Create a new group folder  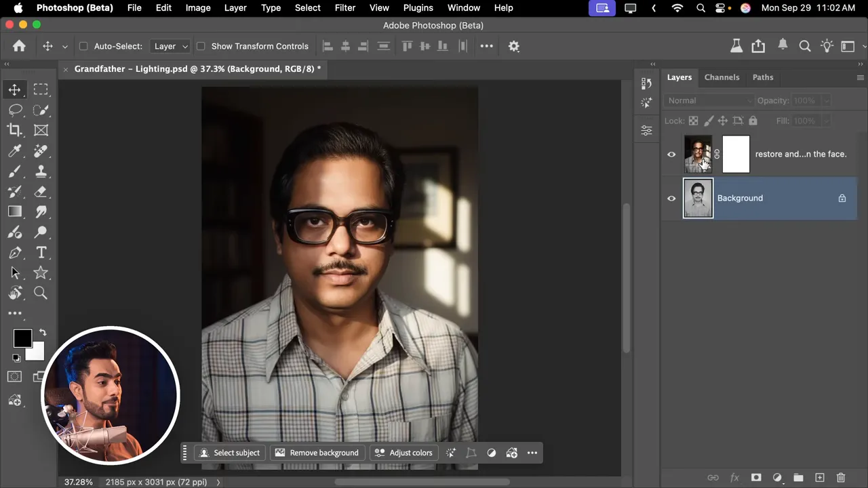coord(798,478)
